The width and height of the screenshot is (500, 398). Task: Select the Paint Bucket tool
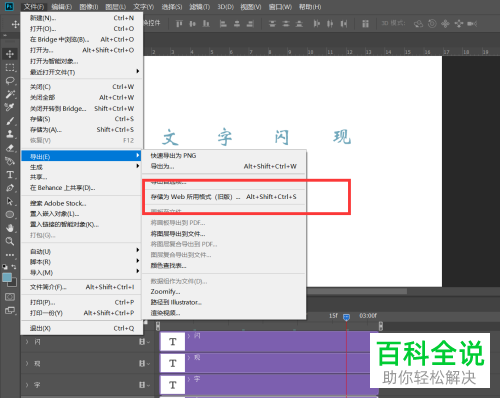pyautogui.click(x=10, y=161)
